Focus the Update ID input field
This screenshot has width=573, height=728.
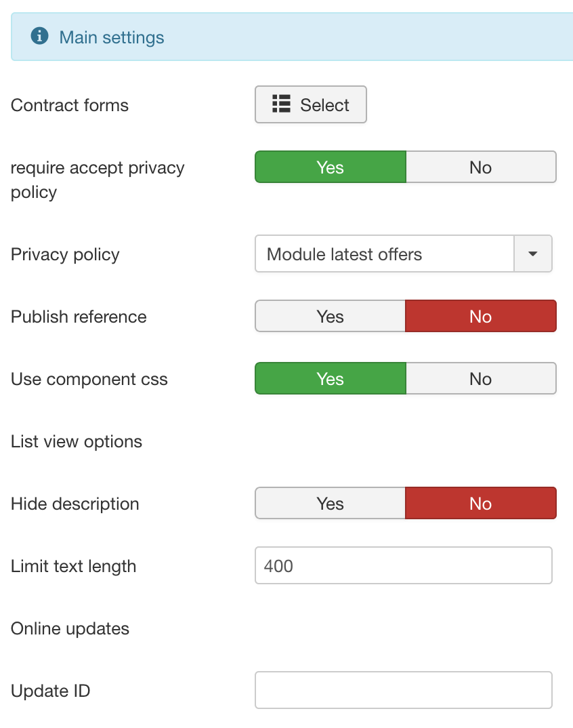point(404,690)
